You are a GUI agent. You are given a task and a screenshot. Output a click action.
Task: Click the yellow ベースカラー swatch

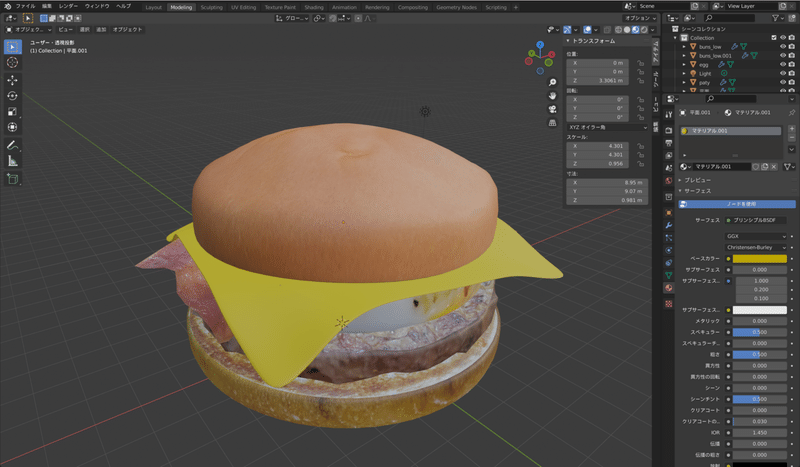760,259
